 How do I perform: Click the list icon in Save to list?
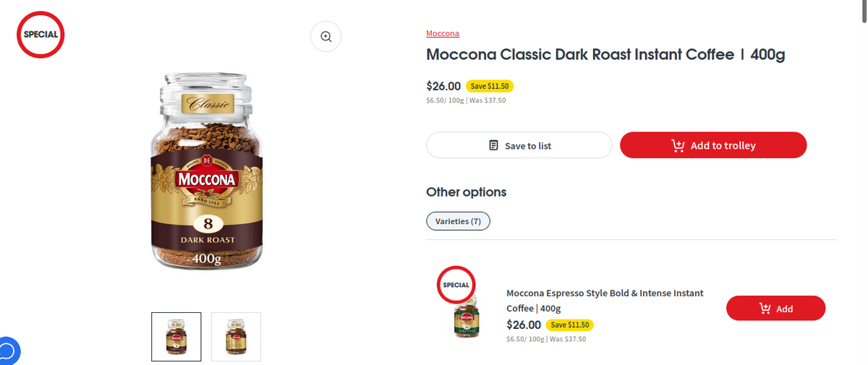coord(494,145)
